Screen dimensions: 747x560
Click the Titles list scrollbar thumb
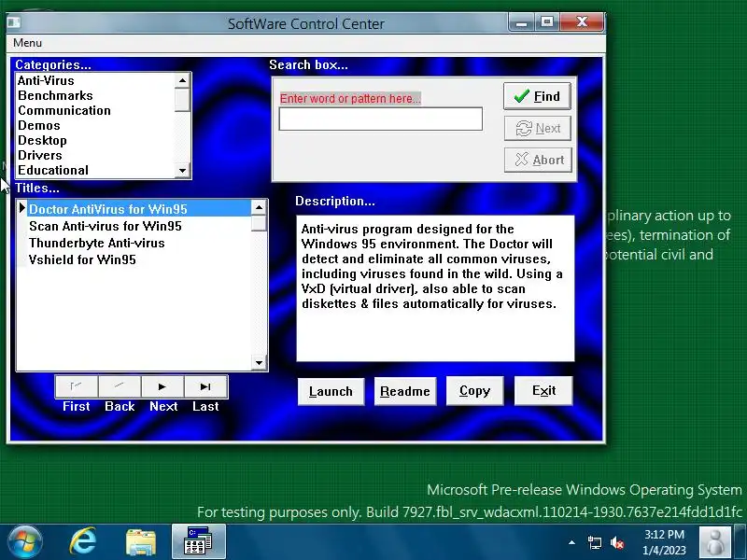coord(259,223)
